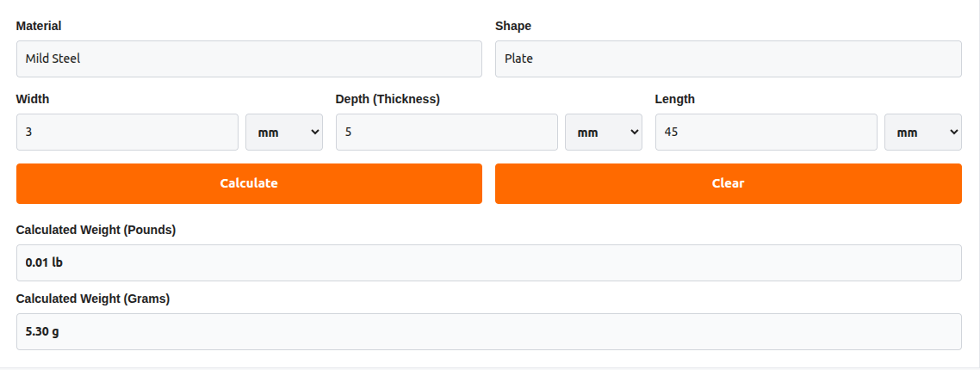Screen dimensions: 980x370
Task: Expand the Depth unit mm dropdown
Action: pyautogui.click(x=603, y=133)
